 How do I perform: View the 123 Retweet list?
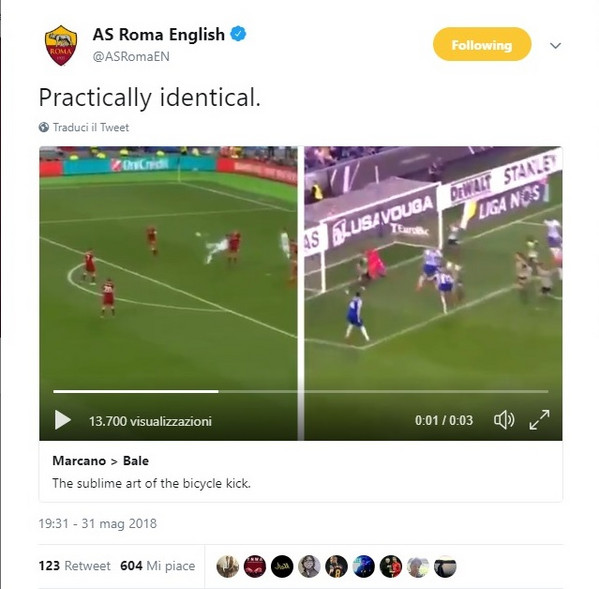[x=74, y=565]
